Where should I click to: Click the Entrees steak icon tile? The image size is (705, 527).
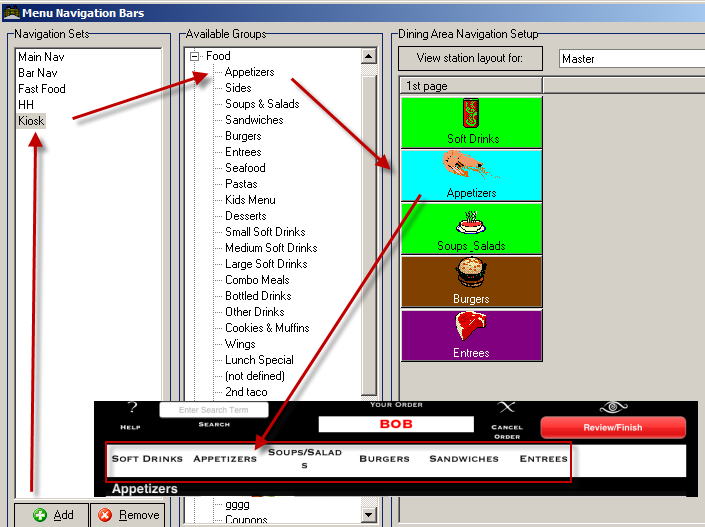click(471, 328)
